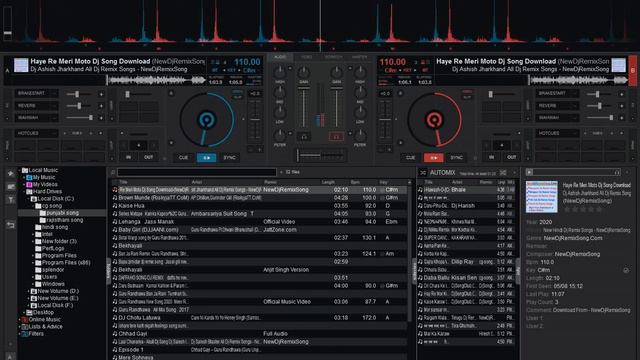The image size is (640, 360).
Task: Switch to the VIDEO mixer tab
Action: click(307, 57)
